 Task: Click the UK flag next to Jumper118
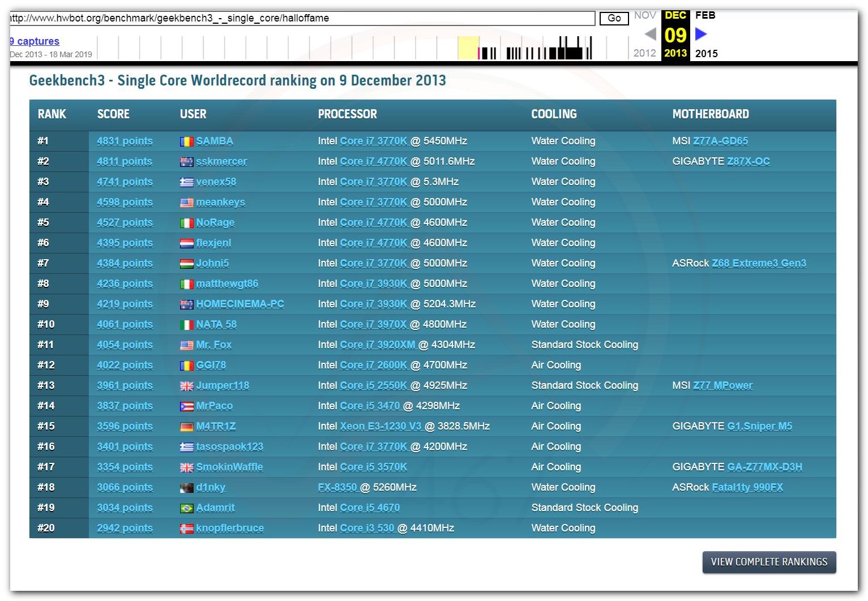186,386
